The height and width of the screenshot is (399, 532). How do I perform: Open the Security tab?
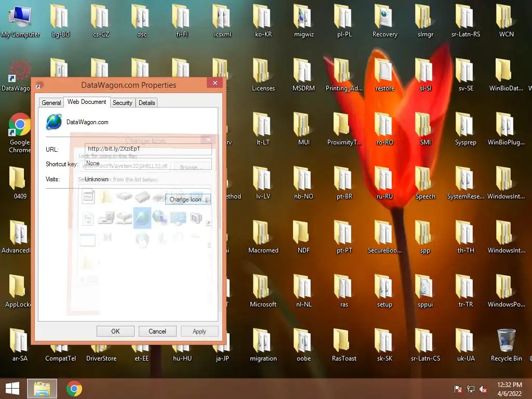click(123, 102)
